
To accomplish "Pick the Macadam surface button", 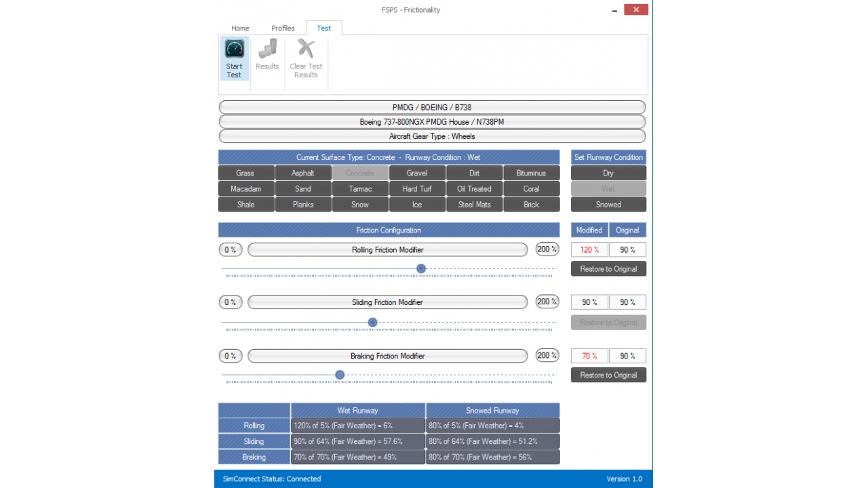I will point(246,188).
